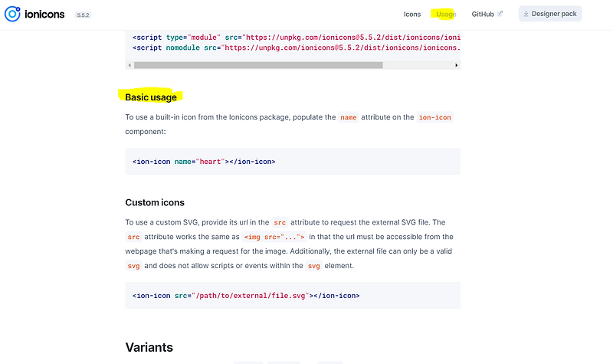Click the horizontal scrollbar thumb under script code
This screenshot has height=364, width=613.
click(258, 65)
